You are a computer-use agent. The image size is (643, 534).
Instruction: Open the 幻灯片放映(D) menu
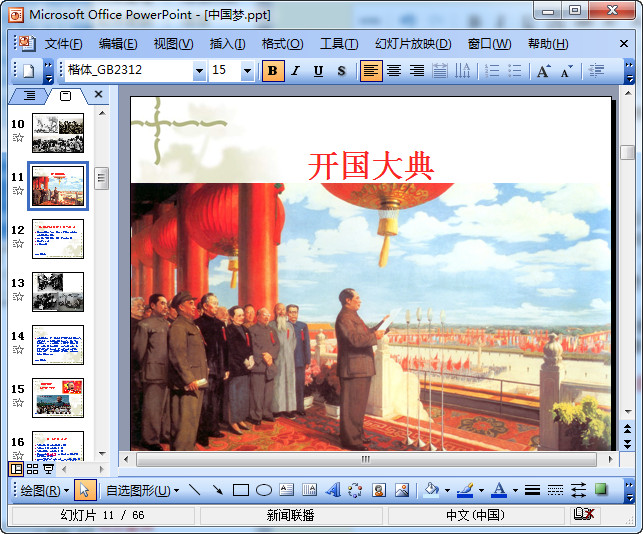click(x=413, y=43)
